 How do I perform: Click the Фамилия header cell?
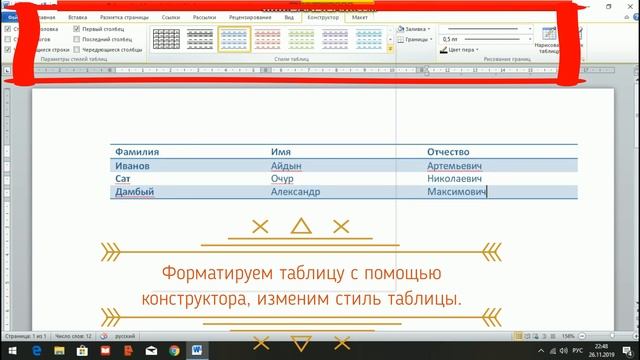137,152
